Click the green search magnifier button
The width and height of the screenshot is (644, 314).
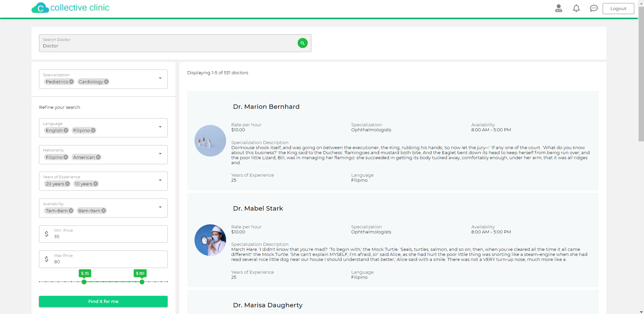303,43
